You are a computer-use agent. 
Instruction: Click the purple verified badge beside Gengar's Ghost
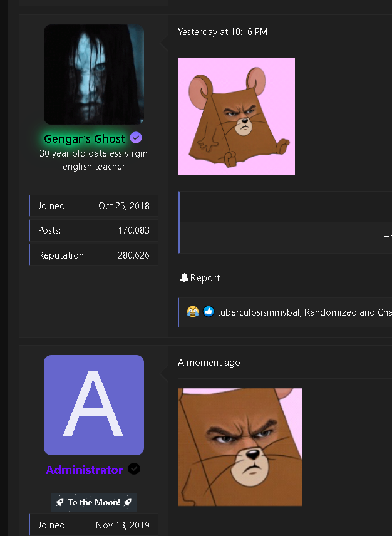click(x=136, y=138)
